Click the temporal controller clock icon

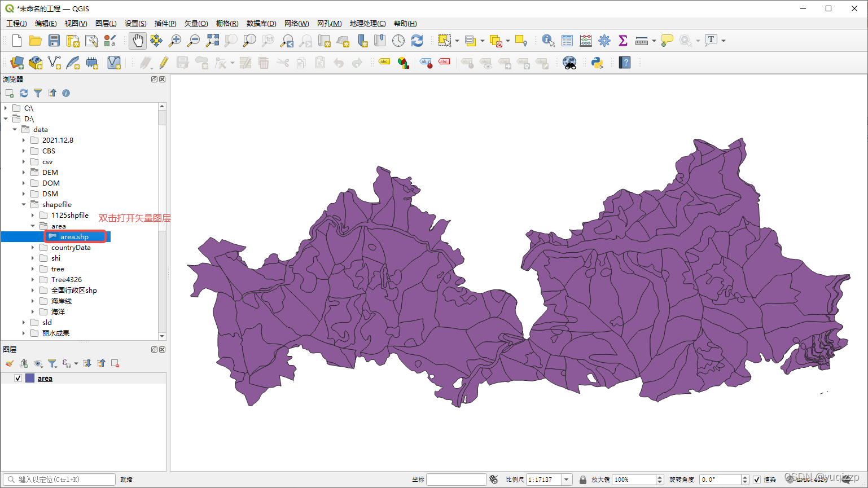(398, 41)
